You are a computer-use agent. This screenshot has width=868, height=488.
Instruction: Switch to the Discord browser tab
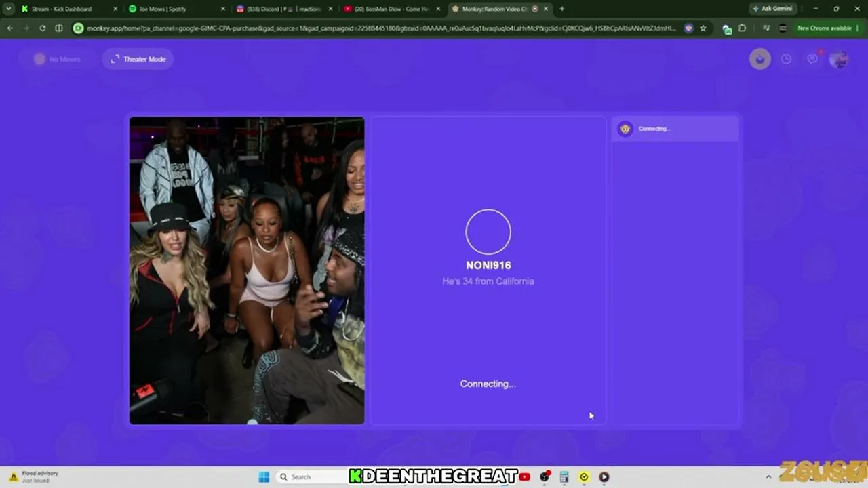coord(283,9)
